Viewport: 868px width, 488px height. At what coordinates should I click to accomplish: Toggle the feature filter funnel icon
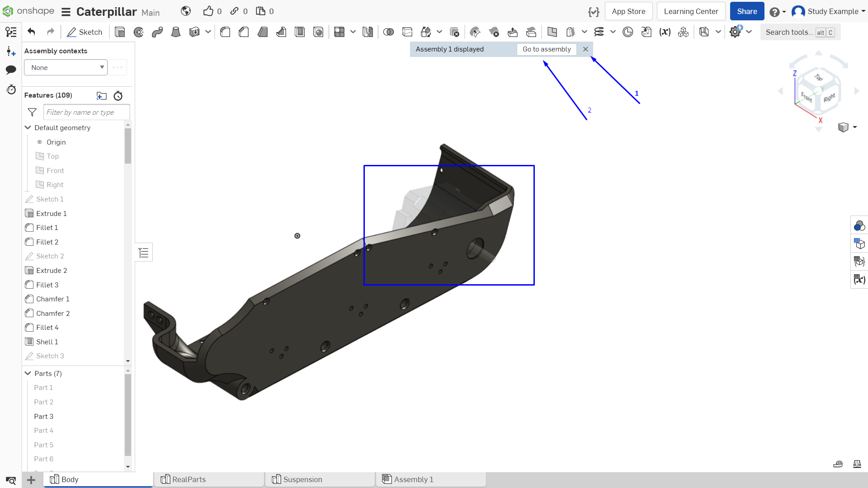point(32,112)
